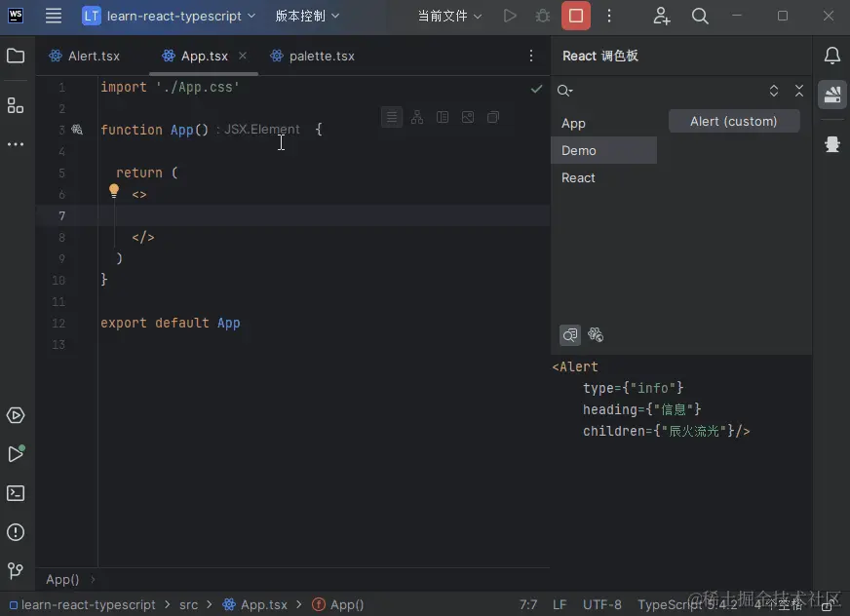
Task: Switch to the Alert.tsx tab
Action: tap(84, 56)
